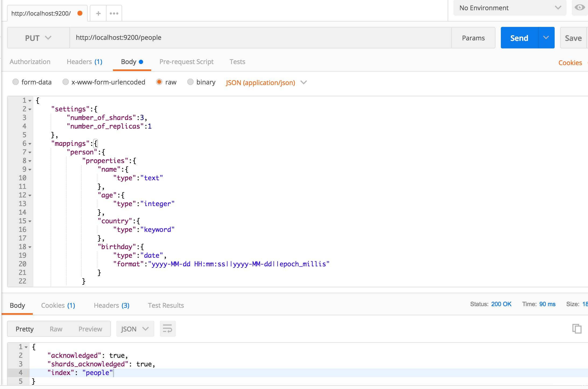This screenshot has height=389, width=588.
Task: Expand the No Environment dropdown
Action: [509, 8]
